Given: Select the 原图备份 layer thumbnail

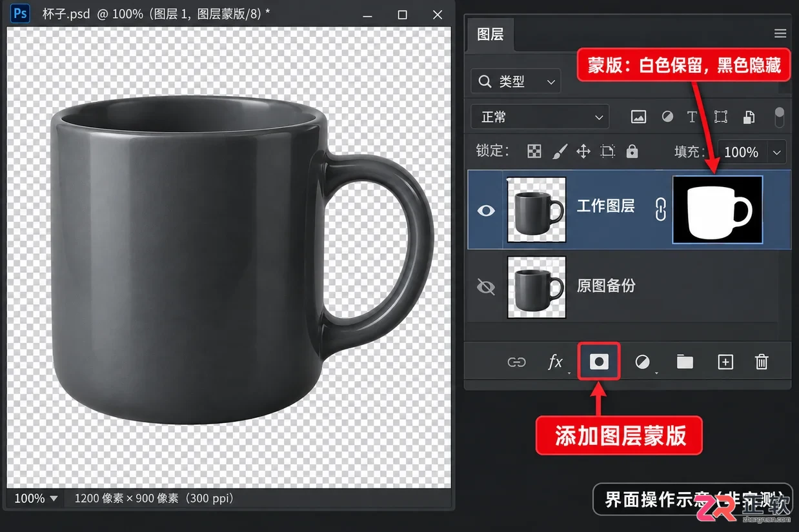Looking at the screenshot, I should [537, 287].
